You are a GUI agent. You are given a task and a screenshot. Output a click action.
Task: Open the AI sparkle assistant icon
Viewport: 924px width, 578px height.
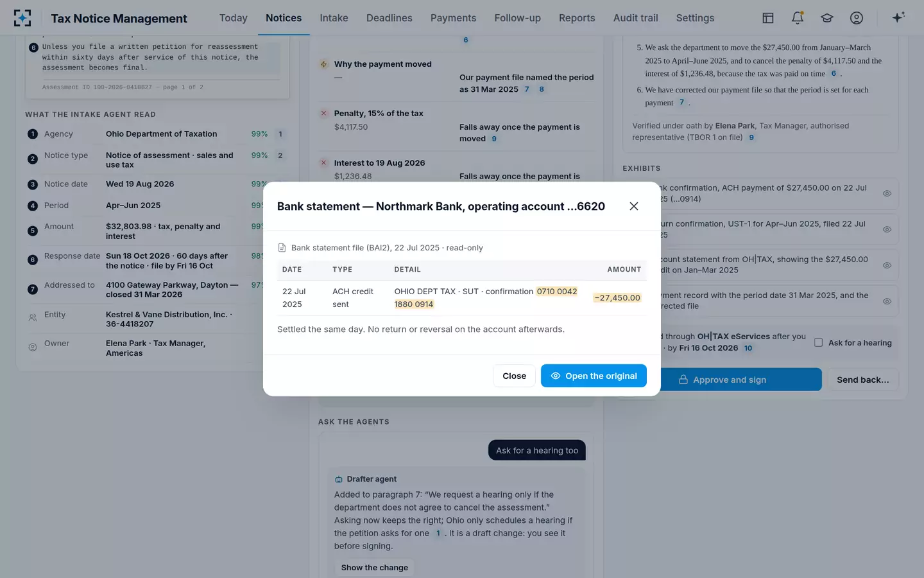898,17
